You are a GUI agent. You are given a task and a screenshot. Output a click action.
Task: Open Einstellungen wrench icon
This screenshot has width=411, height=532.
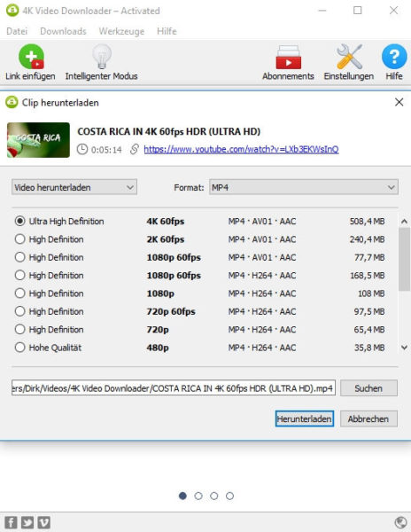pyautogui.click(x=349, y=57)
